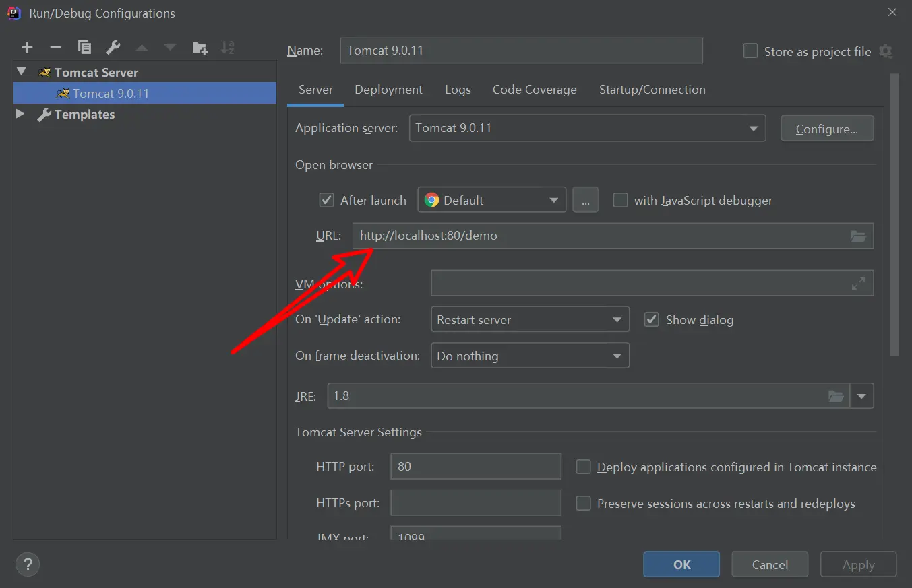Open the help question mark button
Screen dimensions: 912x588
28,564
